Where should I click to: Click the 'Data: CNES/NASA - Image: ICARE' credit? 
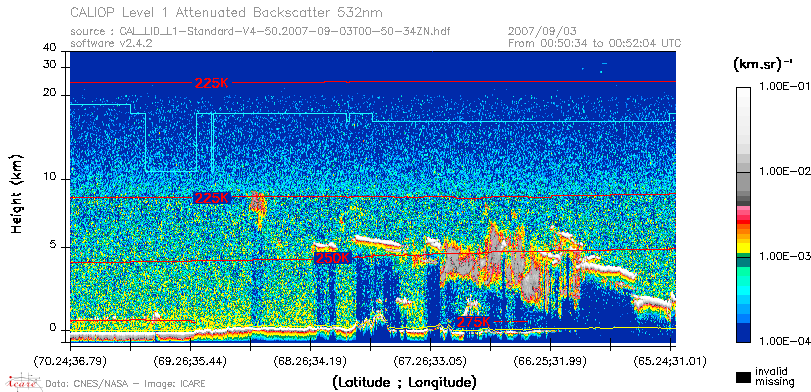tap(125, 384)
